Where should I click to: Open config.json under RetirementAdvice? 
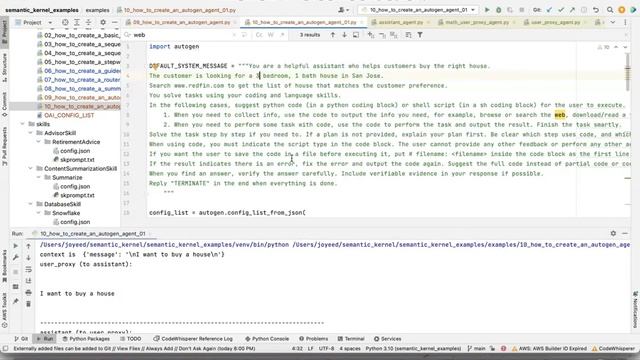pyautogui.click(x=75, y=151)
